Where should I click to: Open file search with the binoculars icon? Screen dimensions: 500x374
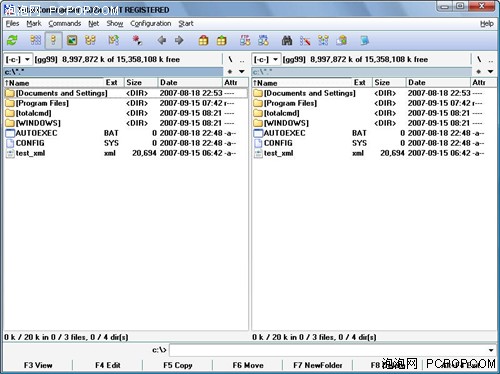[287, 41]
